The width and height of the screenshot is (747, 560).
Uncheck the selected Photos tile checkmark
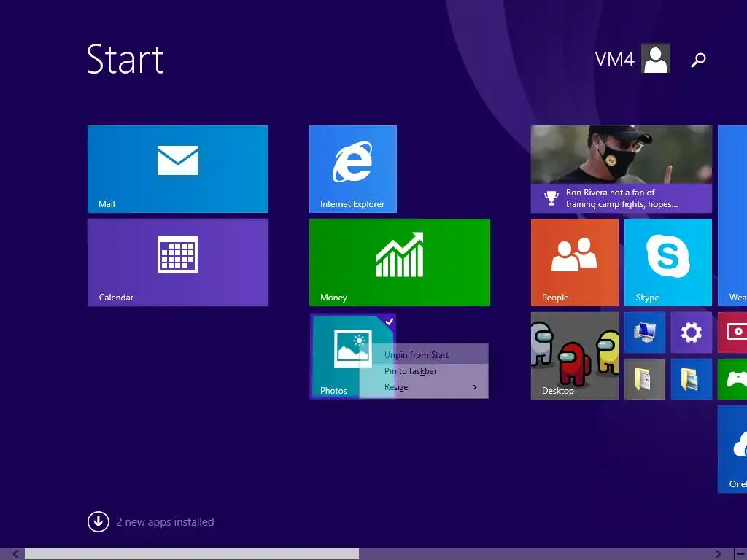coord(390,322)
